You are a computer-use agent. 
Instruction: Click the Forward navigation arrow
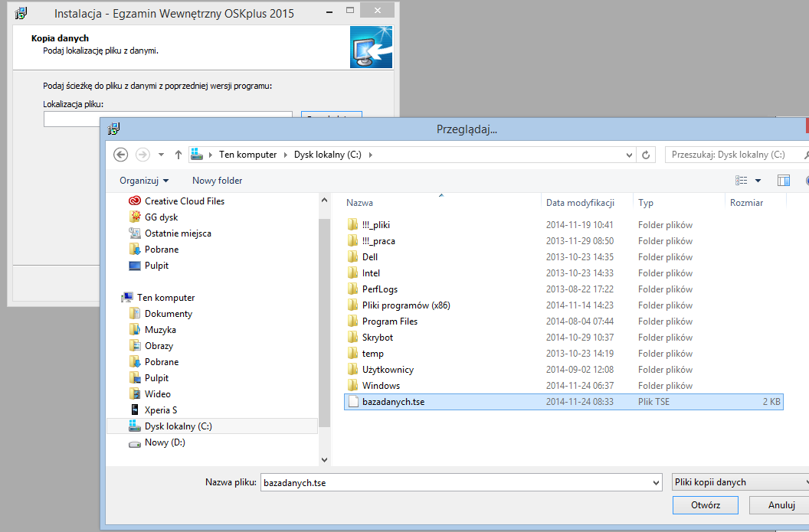[142, 154]
